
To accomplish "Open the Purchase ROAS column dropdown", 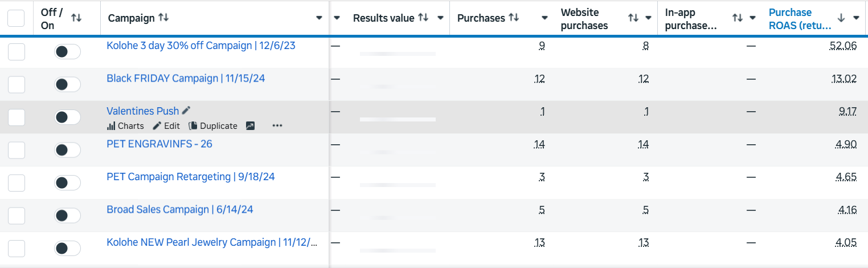I will 856,18.
